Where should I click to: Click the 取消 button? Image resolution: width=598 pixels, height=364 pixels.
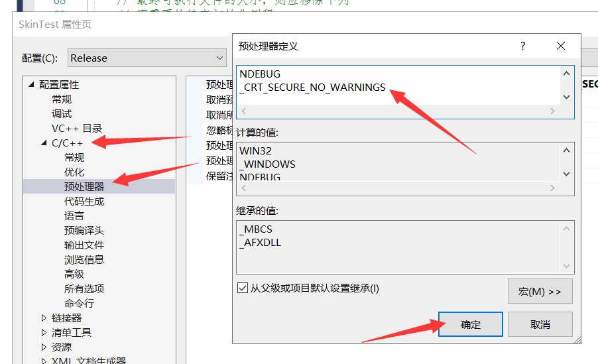tap(540, 324)
